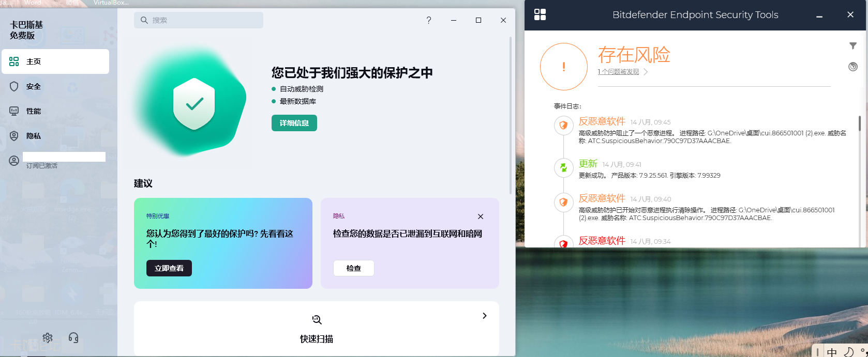Screen dimensions: 868x357
Task: Select the 更新 entry dated 14 八月, 09:41
Action: (588, 164)
